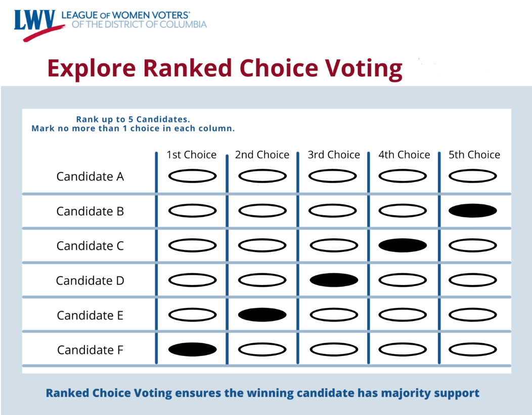Click the 3rd Choice column header
Viewport: 532px width, 415px height.
pyautogui.click(x=334, y=155)
